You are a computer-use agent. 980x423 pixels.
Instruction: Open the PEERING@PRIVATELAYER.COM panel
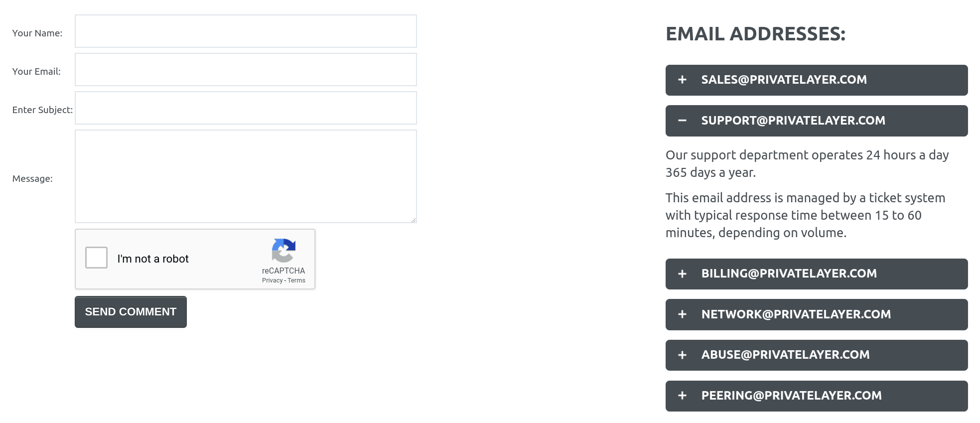(x=817, y=396)
